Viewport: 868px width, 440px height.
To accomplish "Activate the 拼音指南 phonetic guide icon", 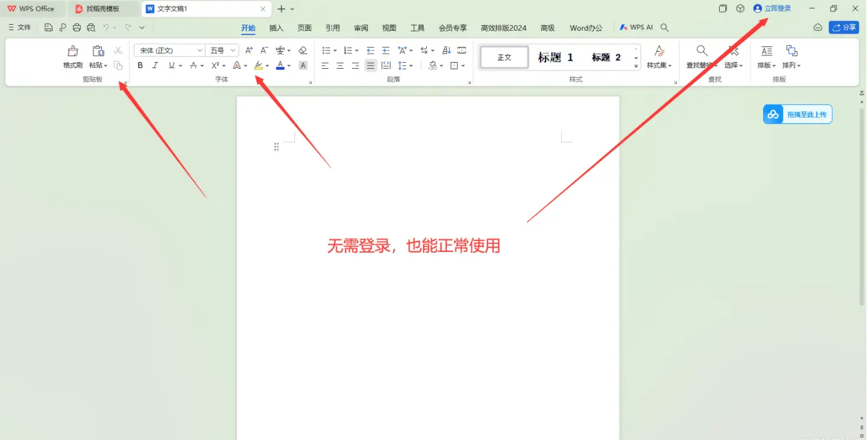I will (280, 50).
